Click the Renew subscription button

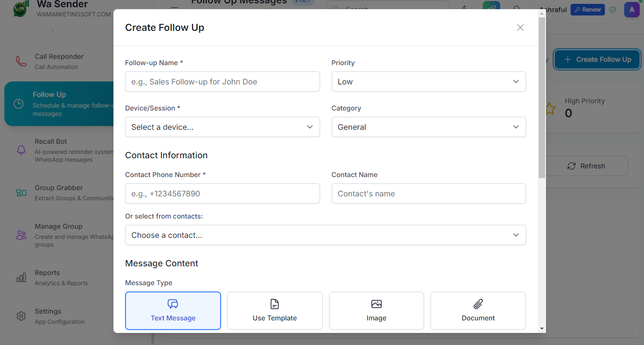click(587, 9)
